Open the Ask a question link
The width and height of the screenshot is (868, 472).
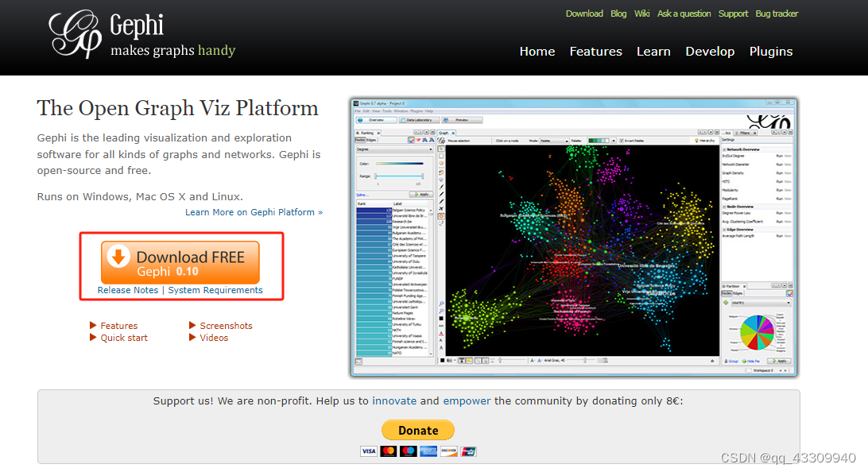pyautogui.click(x=684, y=14)
